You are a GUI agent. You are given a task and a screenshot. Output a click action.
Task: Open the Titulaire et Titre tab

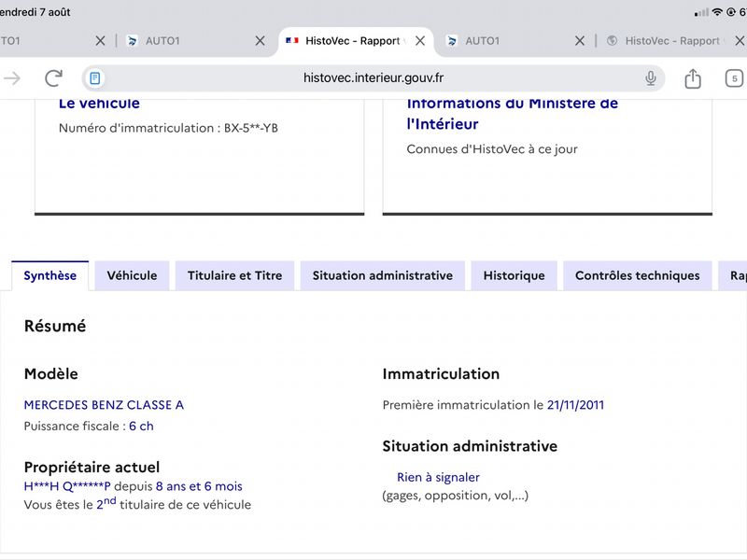235,275
